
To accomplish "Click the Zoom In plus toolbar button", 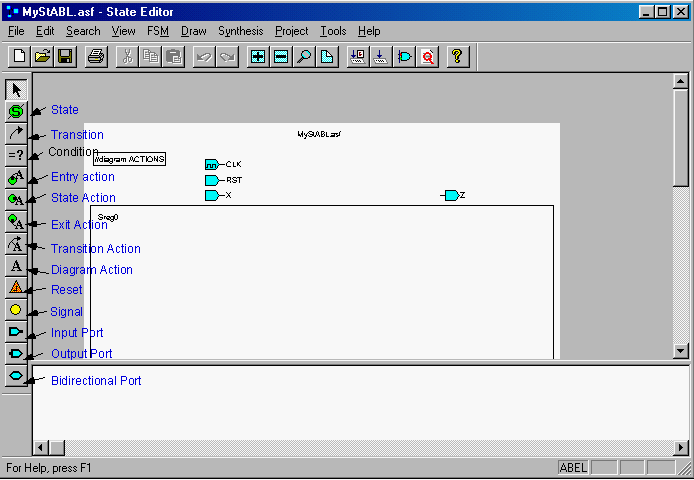I will coord(258,57).
